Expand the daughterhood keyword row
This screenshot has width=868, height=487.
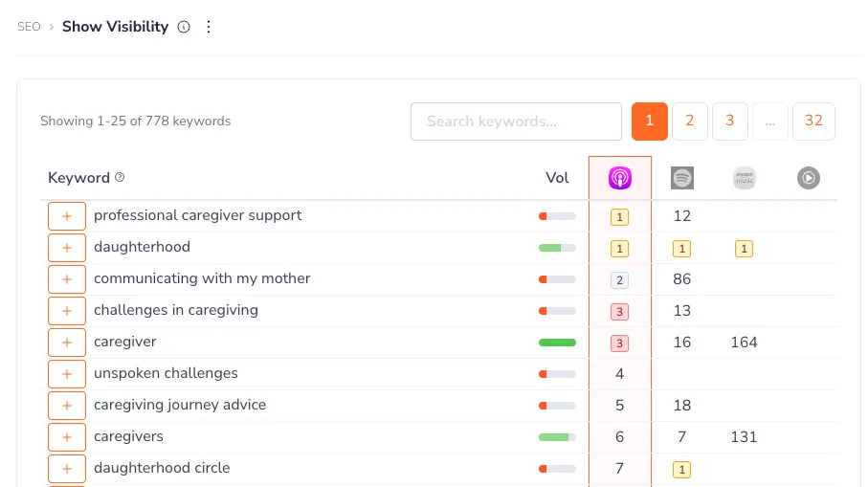[x=67, y=248]
